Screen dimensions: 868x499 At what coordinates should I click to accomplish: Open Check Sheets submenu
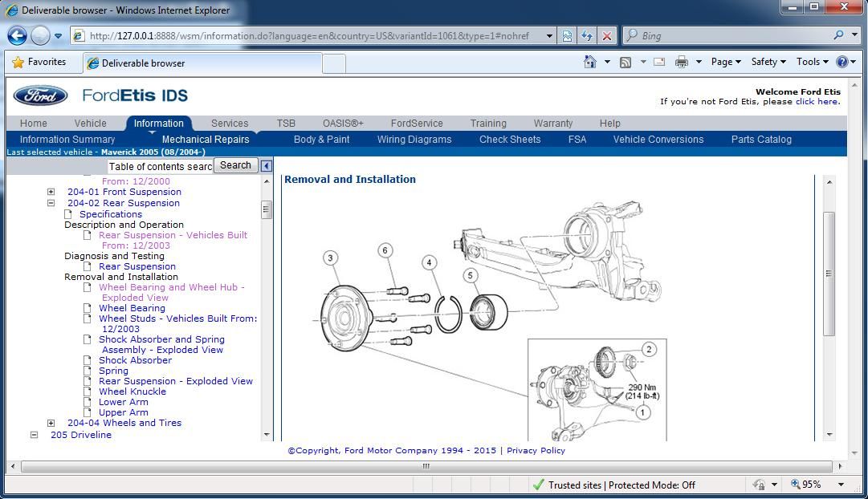(510, 140)
